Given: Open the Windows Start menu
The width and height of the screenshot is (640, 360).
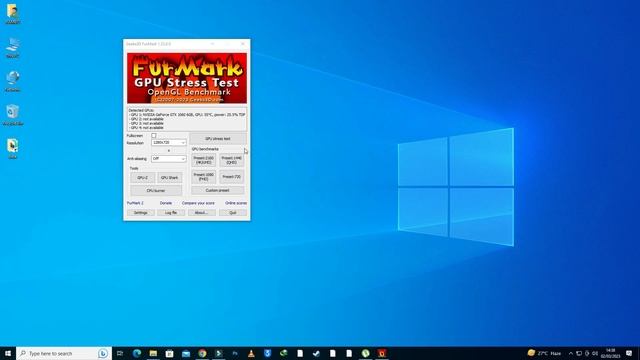Looking at the screenshot, I should pyautogui.click(x=8, y=353).
